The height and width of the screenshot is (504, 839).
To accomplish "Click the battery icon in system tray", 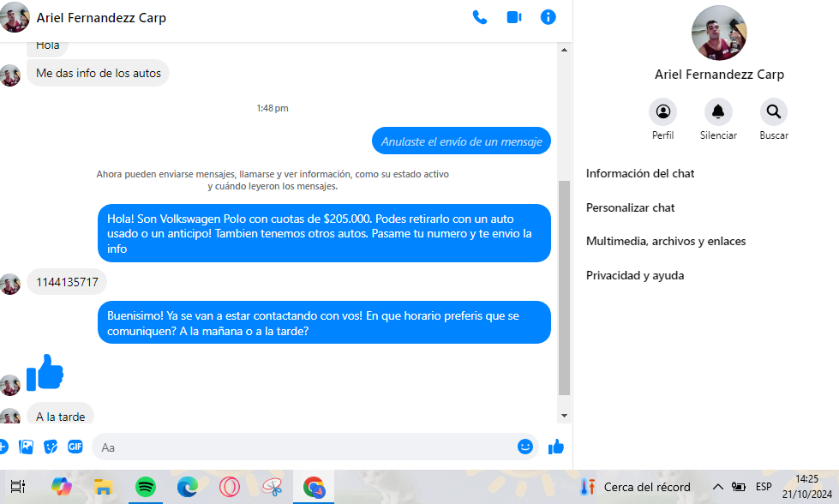I will [739, 487].
